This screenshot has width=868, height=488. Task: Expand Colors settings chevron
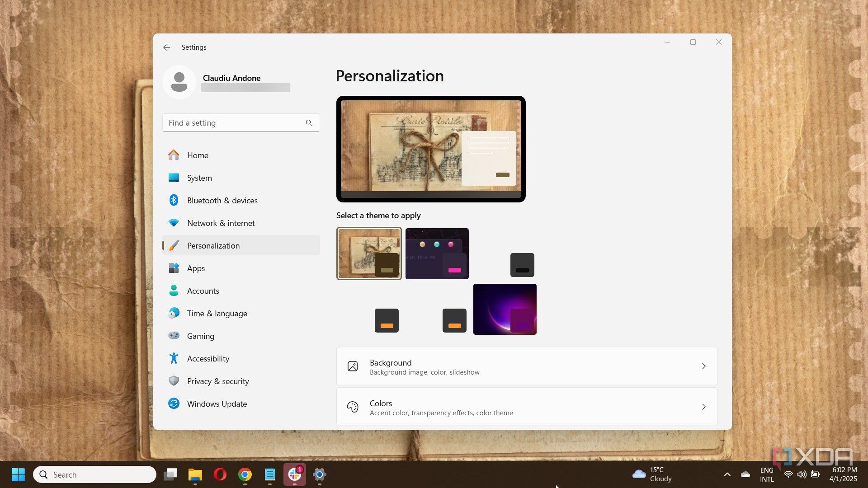703,407
